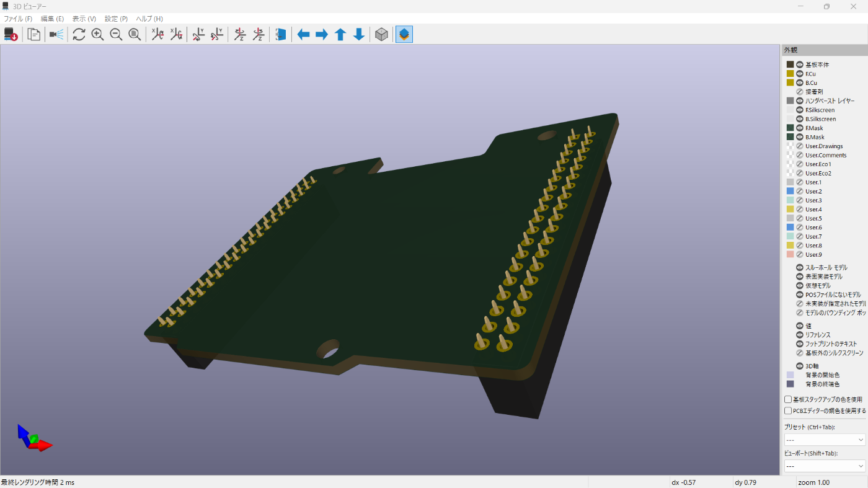Show the User.Eco1 layer
868x488 pixels.
800,164
